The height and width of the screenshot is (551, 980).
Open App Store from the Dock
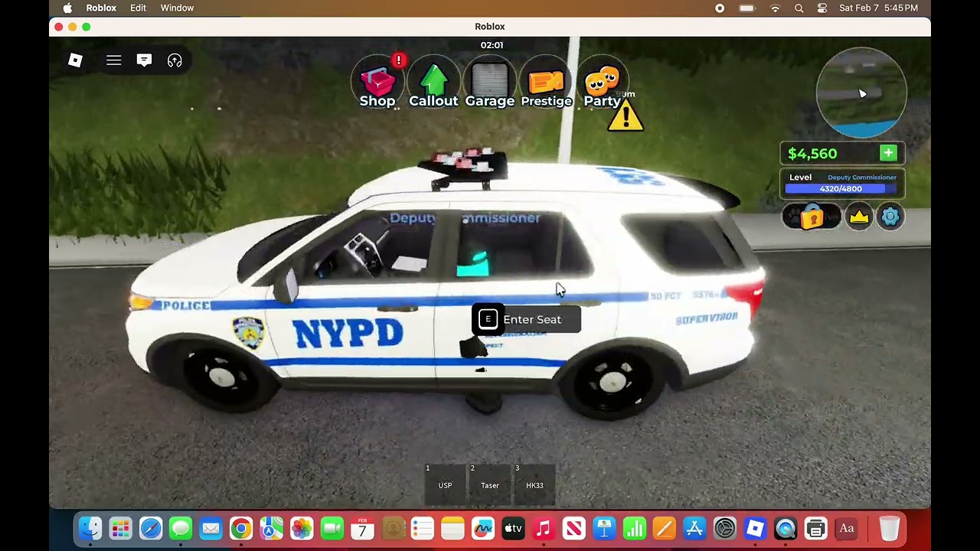(x=695, y=528)
